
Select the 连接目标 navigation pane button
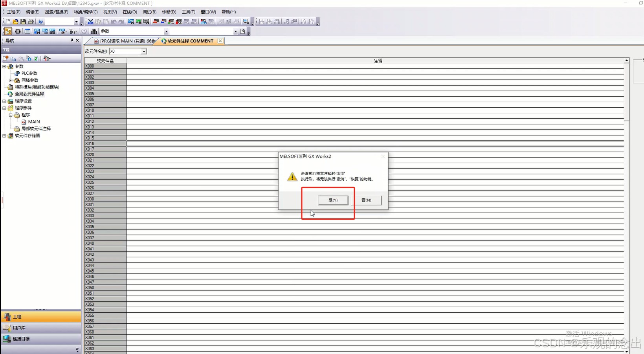(x=41, y=339)
